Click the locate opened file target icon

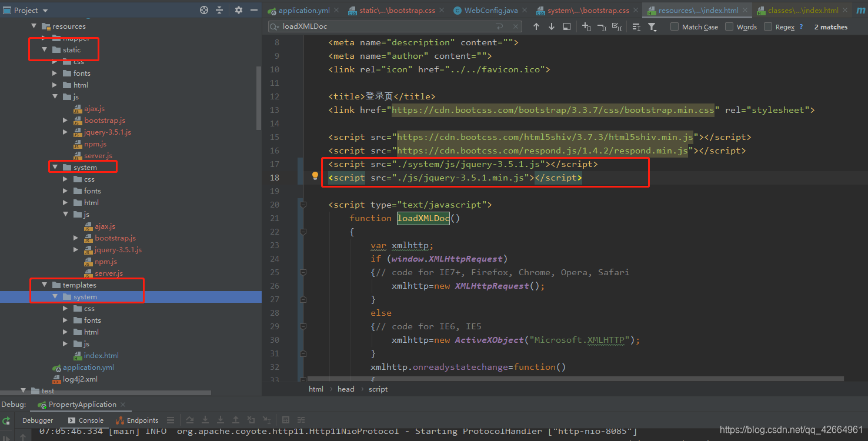coord(204,10)
